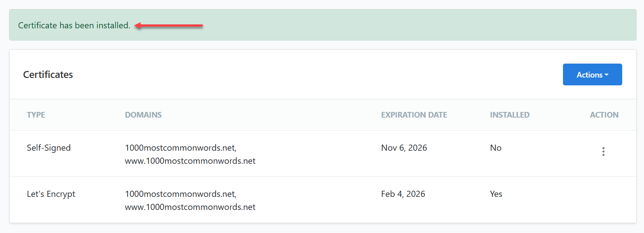Image resolution: width=644 pixels, height=233 pixels.
Task: Click Self-Signed row domain 1000mostcommonwords.net
Action: [x=180, y=148]
